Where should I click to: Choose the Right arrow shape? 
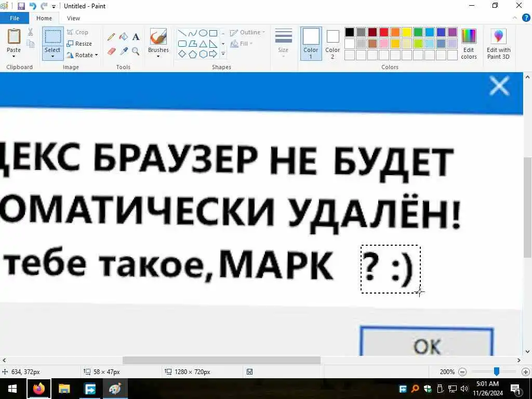(213, 54)
